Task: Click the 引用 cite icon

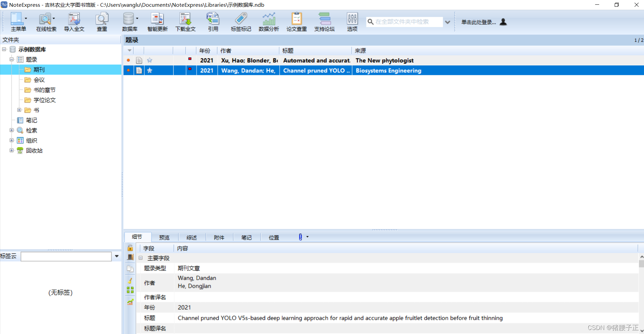Action: 213,19
